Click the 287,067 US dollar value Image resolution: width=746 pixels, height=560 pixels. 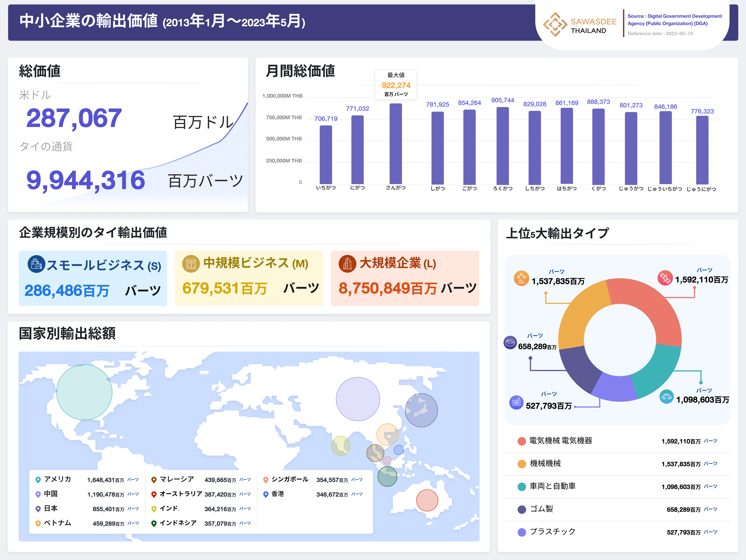(74, 118)
